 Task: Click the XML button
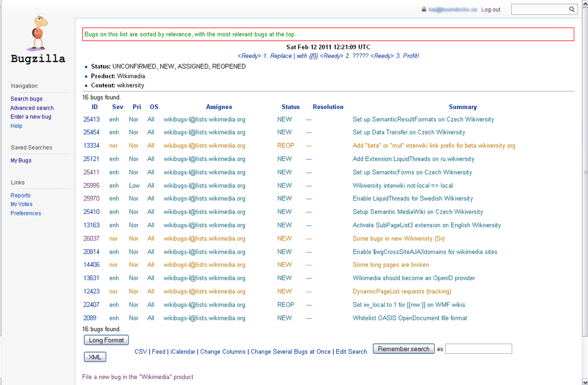coord(95,357)
